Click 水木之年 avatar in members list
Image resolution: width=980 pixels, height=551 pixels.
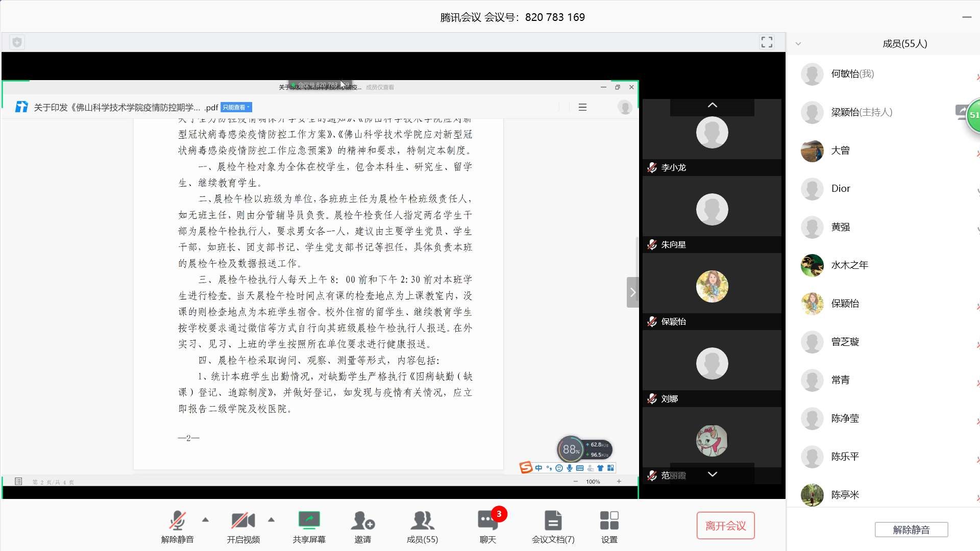pyautogui.click(x=812, y=265)
